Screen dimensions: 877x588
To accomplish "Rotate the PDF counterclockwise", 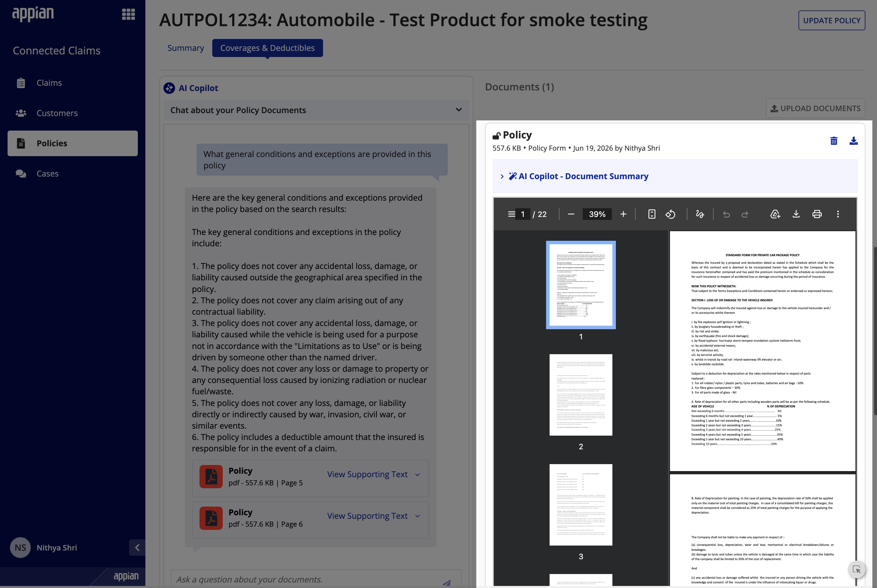I will coord(671,214).
